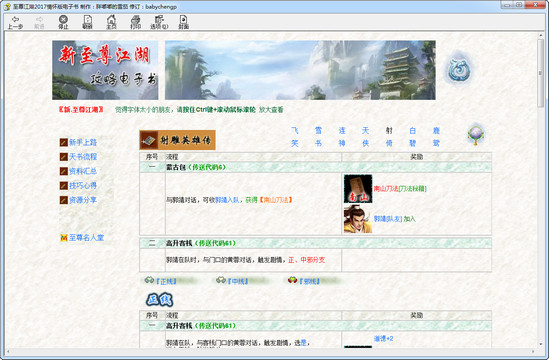
Task: Open 技巧心得 in the sidebar
Action: pos(83,185)
